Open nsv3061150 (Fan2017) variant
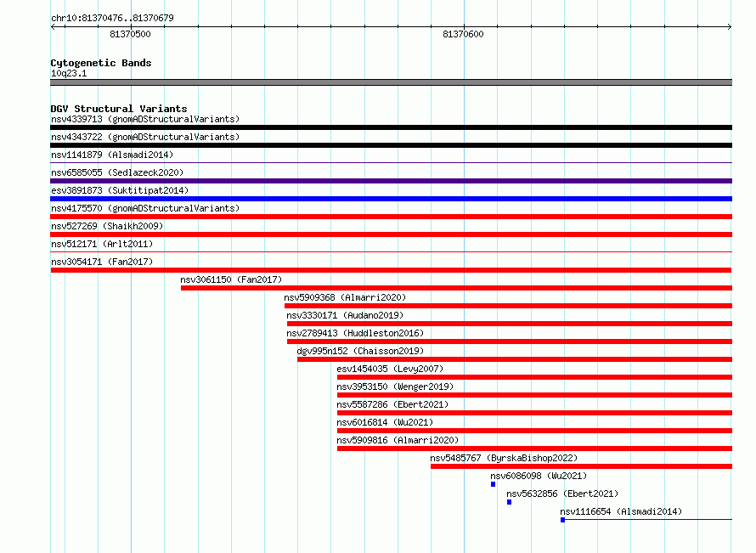756x553 pixels. 231,279
